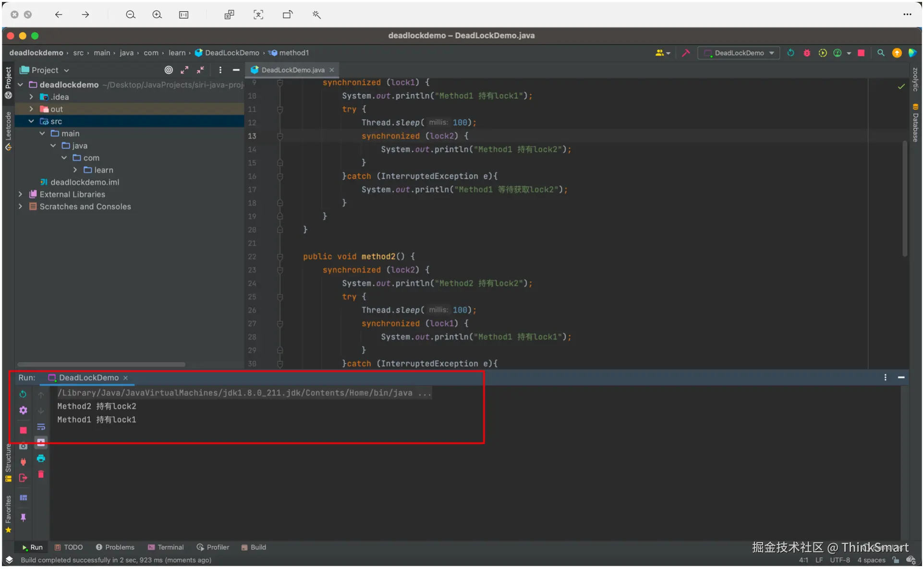Screen dimensions: 924x569
Task: Toggle soft-wrap in Run console
Action: (41, 427)
